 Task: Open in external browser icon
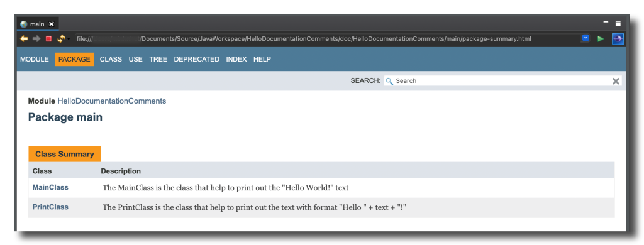(x=618, y=38)
